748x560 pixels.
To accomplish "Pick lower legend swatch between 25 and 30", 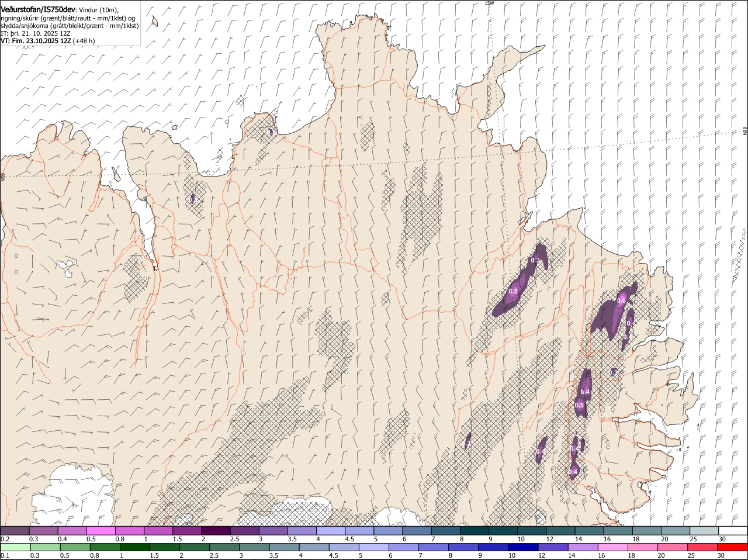I will click(x=701, y=547).
